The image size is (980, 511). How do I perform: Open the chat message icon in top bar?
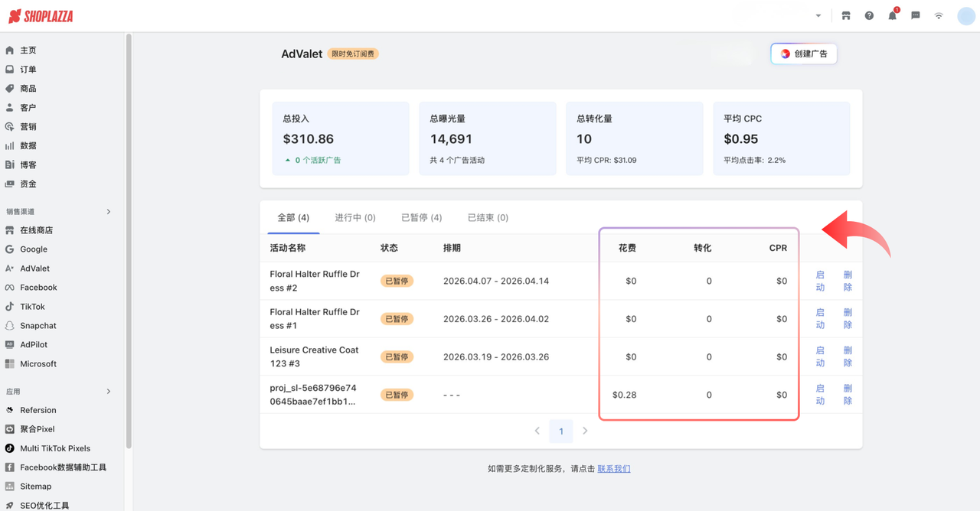(915, 15)
